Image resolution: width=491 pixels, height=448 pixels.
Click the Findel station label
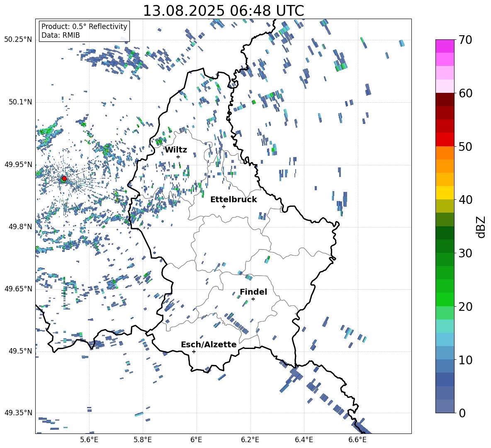(x=253, y=292)
